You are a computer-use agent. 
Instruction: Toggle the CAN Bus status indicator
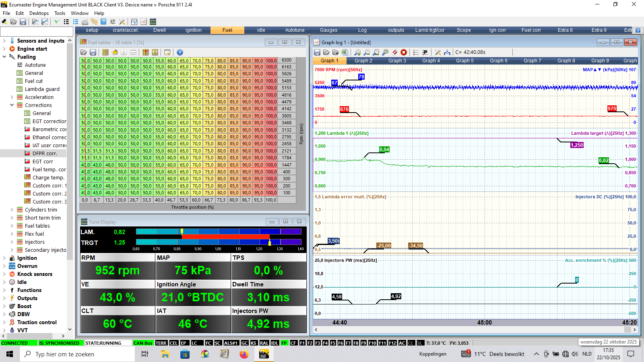coord(143,343)
